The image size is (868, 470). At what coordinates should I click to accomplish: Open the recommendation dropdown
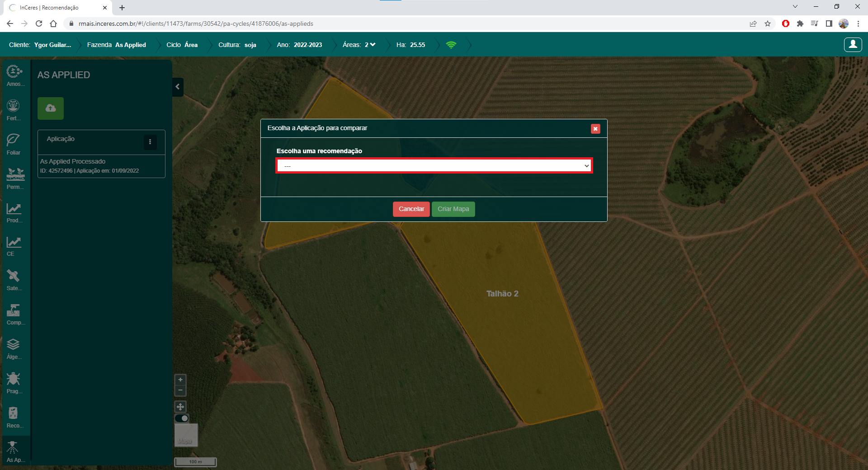click(x=434, y=166)
